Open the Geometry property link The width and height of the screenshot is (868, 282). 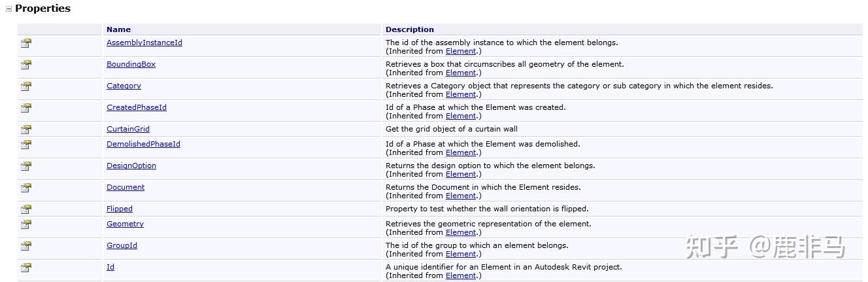tap(125, 224)
